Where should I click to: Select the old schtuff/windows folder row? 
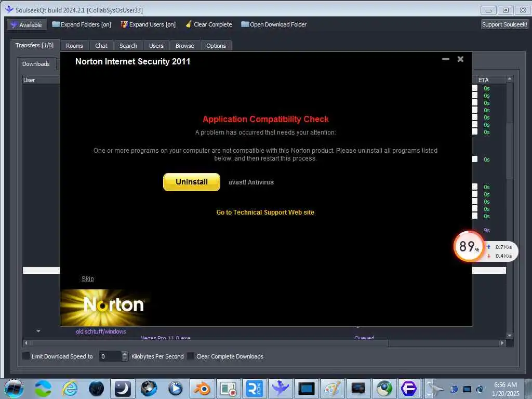tap(101, 331)
